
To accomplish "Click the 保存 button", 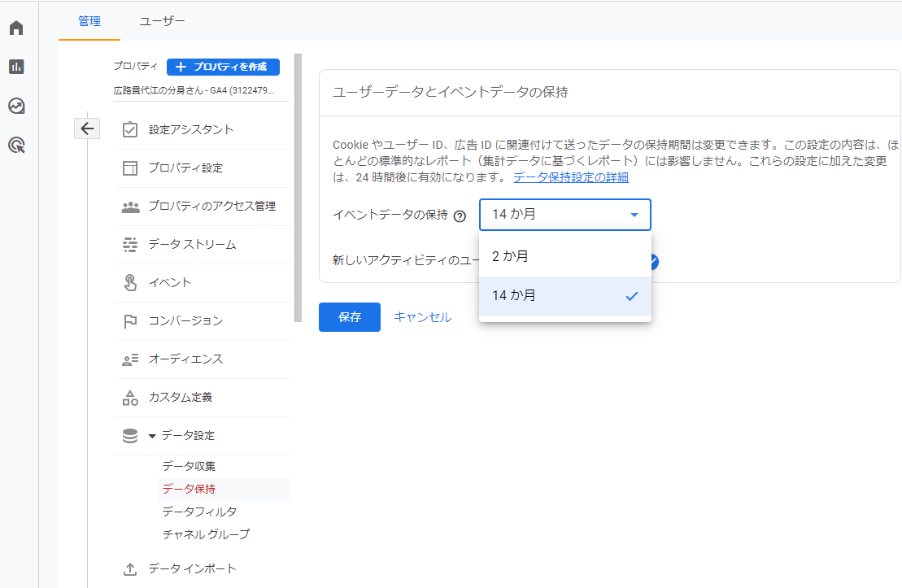I will point(349,317).
